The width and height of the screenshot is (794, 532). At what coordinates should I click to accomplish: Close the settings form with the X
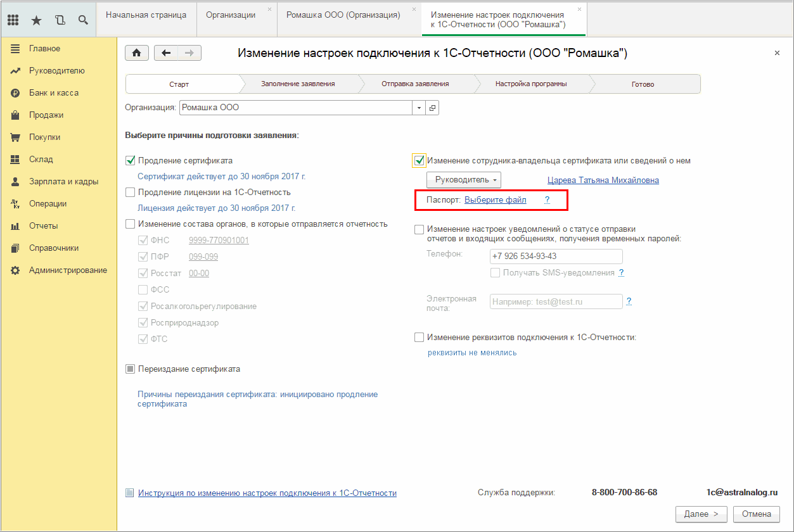[777, 53]
